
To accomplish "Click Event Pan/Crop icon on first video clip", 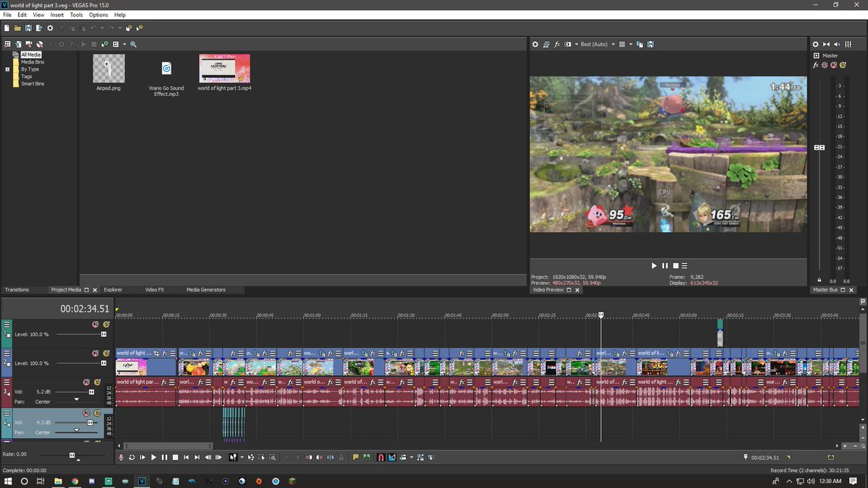I will (156, 353).
